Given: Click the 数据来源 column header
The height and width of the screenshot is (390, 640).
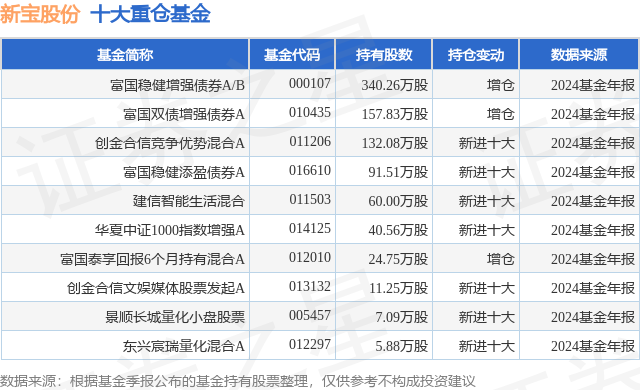Looking at the screenshot, I should (579, 55).
